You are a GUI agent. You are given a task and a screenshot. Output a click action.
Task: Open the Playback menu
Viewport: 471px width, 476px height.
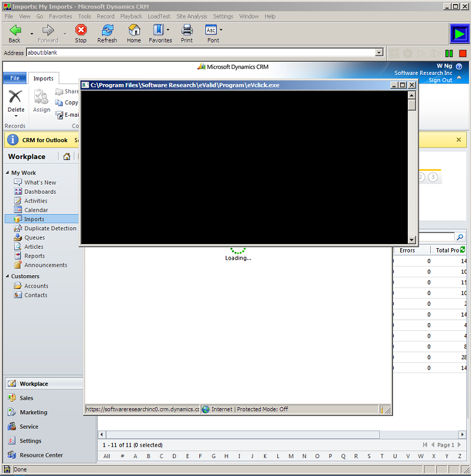[131, 16]
